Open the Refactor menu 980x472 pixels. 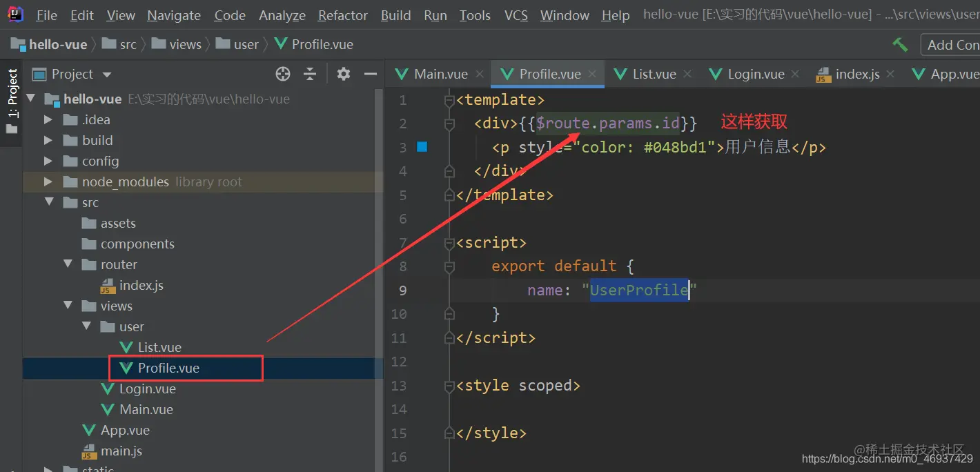342,15
